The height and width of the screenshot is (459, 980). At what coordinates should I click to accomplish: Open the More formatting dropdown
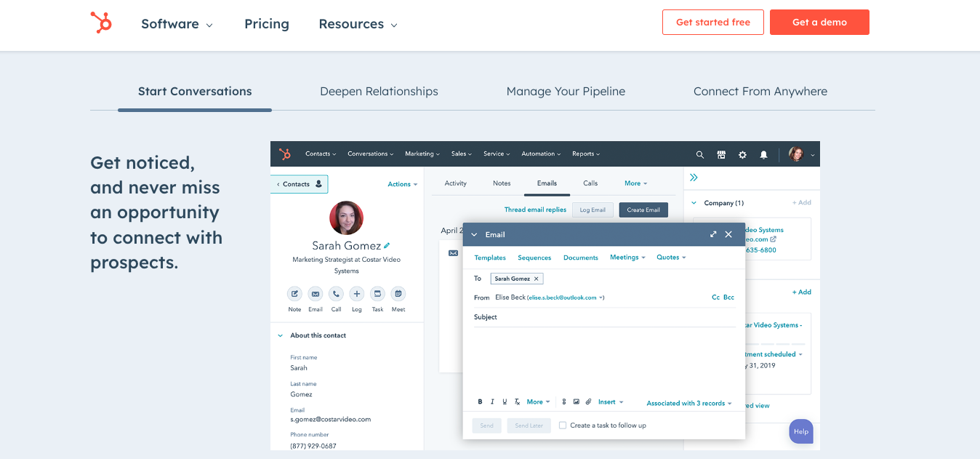pyautogui.click(x=538, y=402)
